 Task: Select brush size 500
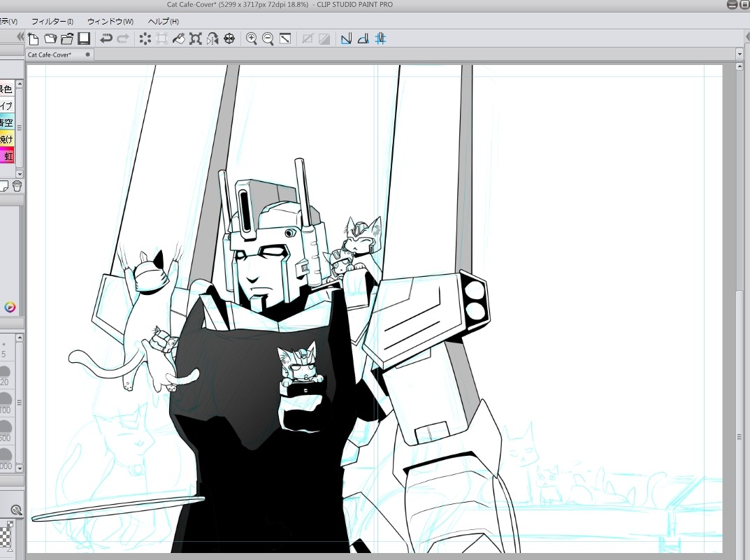pos(6,432)
